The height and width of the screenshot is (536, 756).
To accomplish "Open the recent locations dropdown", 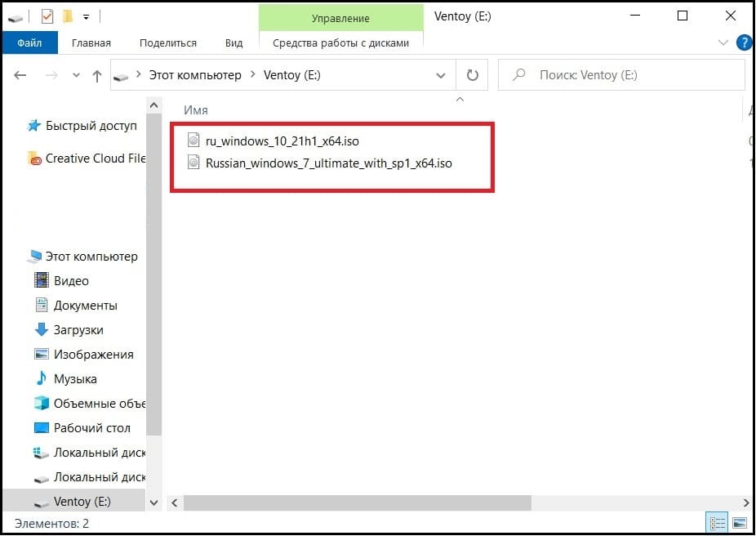I will [x=76, y=75].
